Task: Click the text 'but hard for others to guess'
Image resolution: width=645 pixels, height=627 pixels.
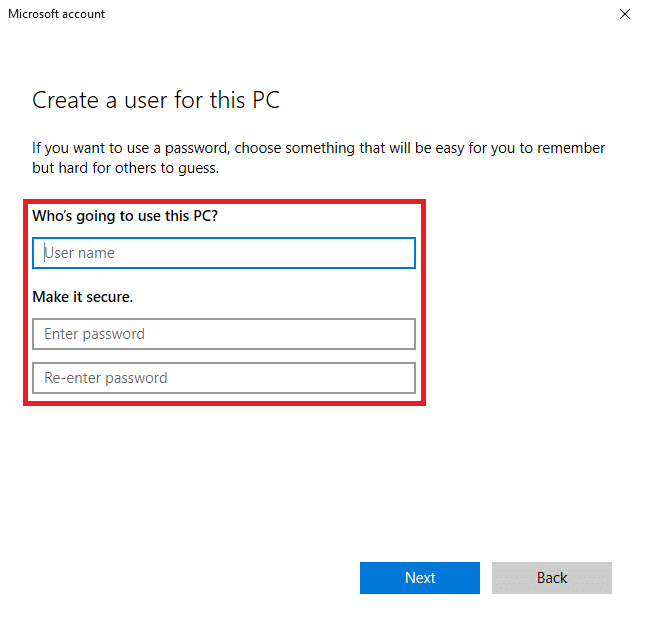Action: coord(125,168)
